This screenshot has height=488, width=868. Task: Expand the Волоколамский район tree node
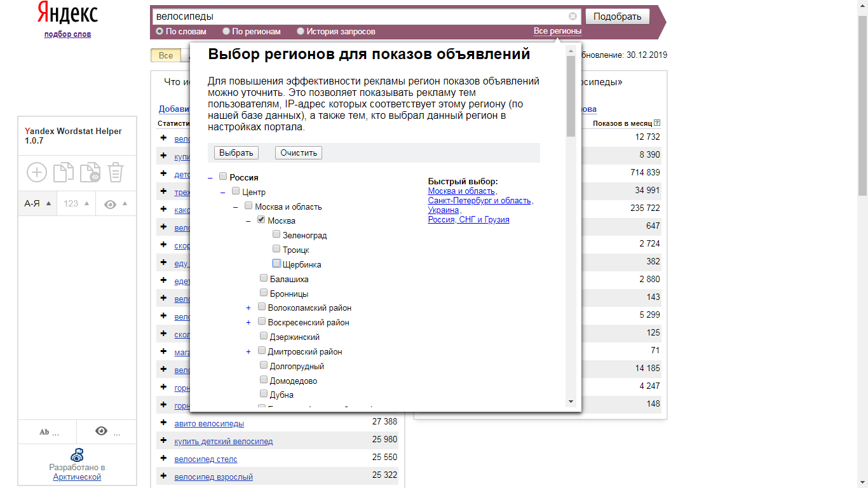(248, 308)
